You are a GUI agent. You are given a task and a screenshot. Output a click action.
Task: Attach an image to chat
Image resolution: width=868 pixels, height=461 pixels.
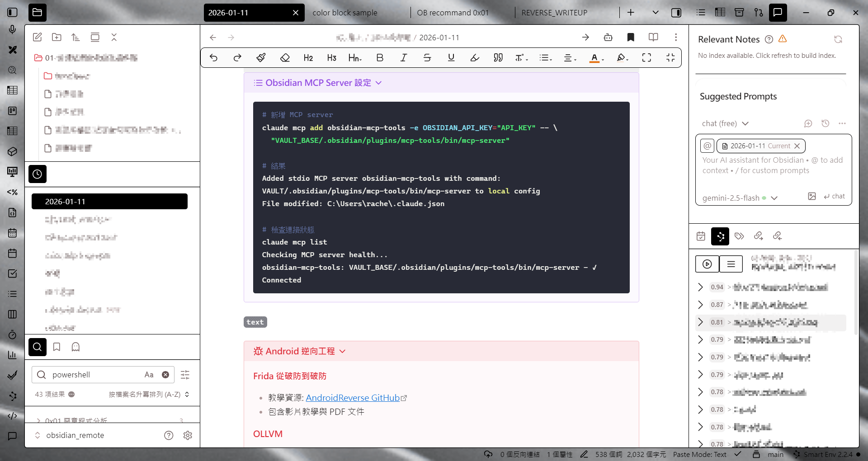(812, 196)
